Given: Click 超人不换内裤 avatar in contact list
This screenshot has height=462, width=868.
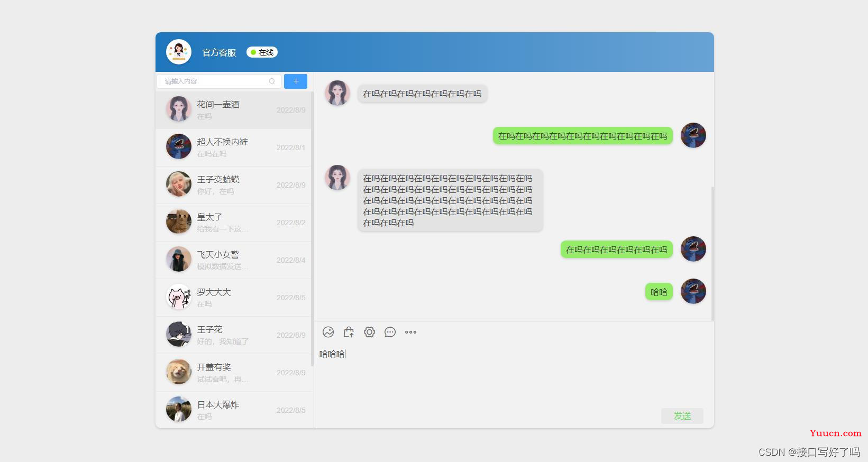Looking at the screenshot, I should 179,146.
